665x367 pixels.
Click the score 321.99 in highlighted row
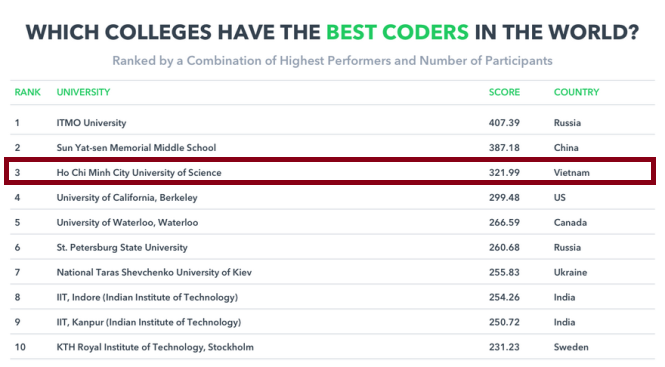point(504,173)
